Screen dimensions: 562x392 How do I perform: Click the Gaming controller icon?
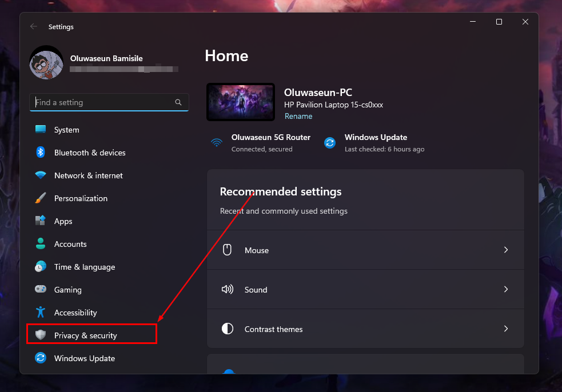41,290
